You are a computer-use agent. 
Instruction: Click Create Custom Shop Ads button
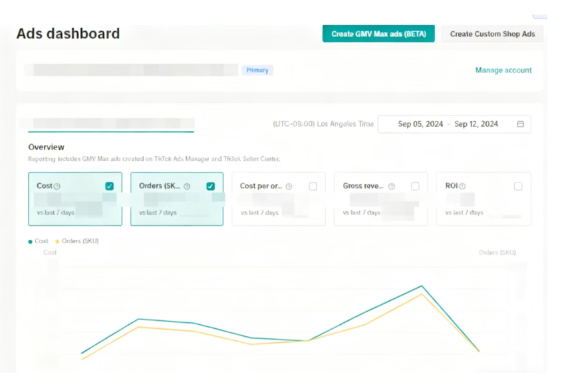tap(492, 34)
